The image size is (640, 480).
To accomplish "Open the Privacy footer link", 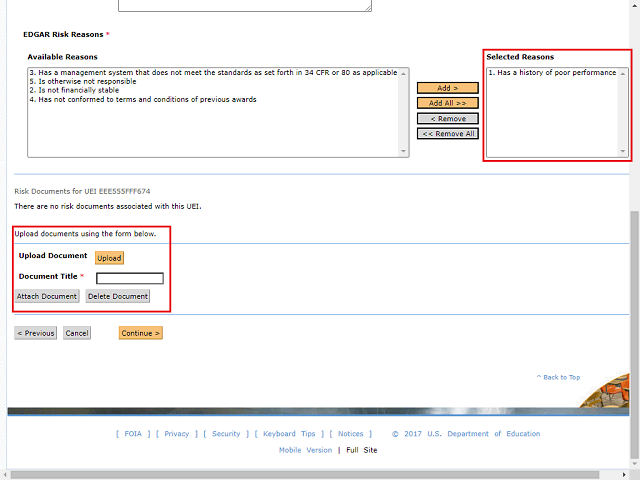I will pos(177,433).
